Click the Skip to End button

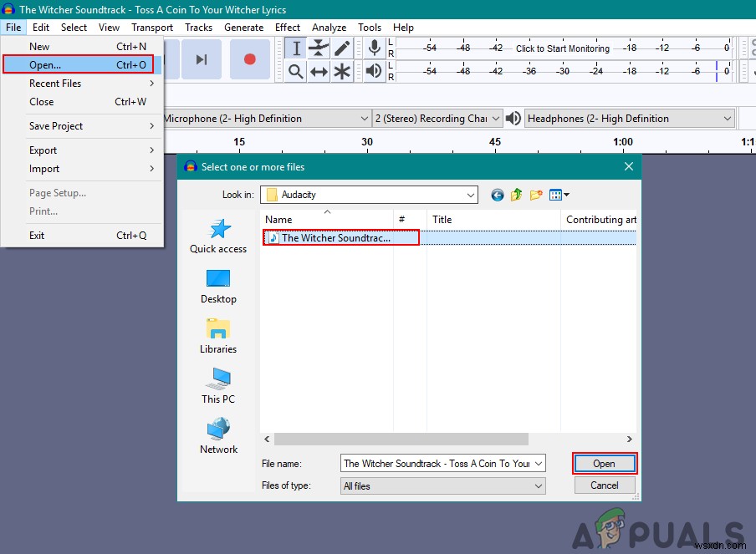click(x=202, y=59)
